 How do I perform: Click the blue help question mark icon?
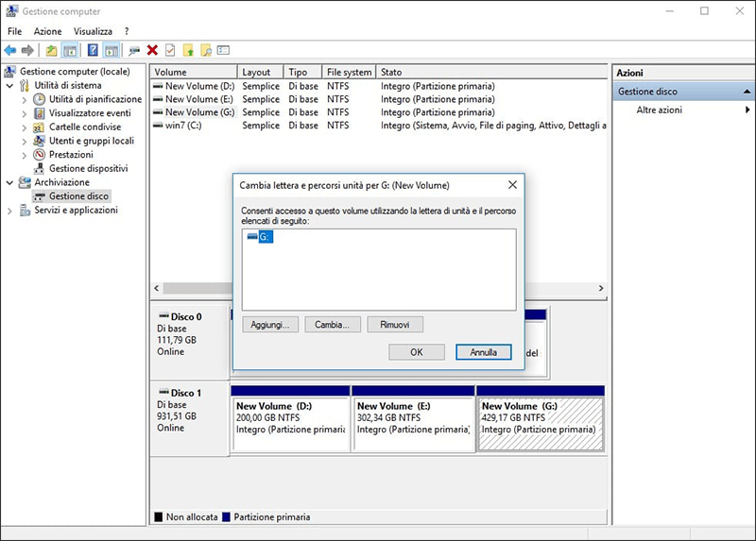point(93,50)
